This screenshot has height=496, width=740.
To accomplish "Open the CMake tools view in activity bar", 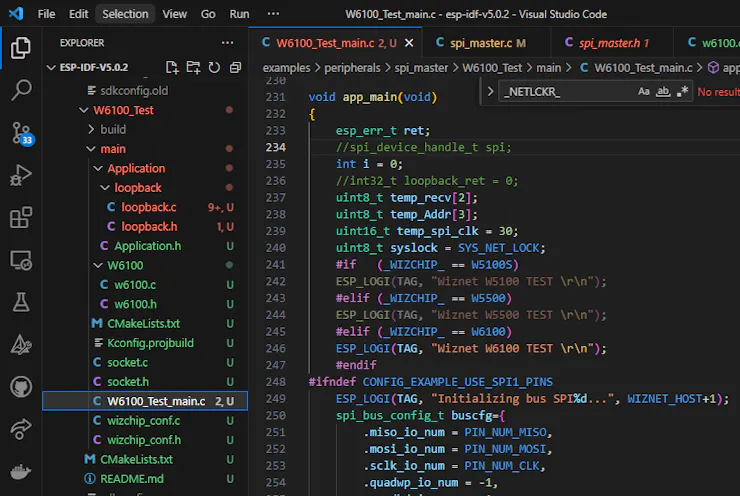I will point(21,345).
